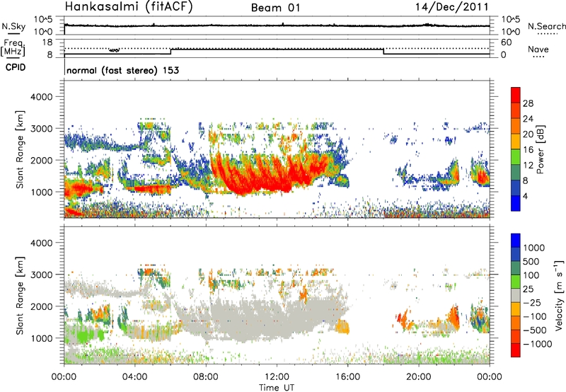Viewport: 566px width, 392px height.
Task: Click the '500' value on Velocity scale
Action: pyautogui.click(x=531, y=262)
